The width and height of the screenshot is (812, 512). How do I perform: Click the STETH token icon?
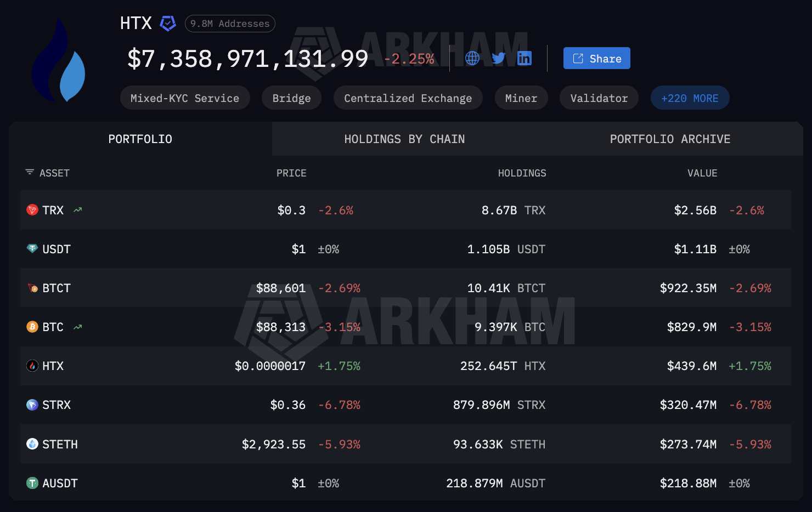point(32,444)
